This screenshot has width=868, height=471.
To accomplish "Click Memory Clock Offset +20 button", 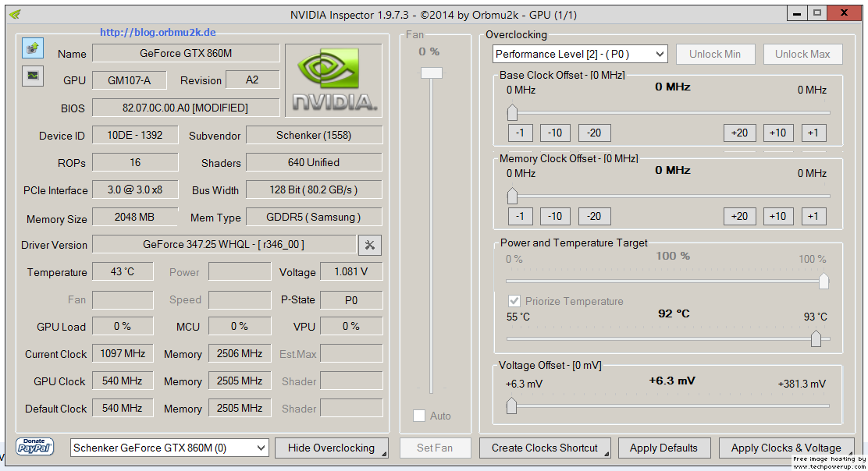I will (x=739, y=216).
